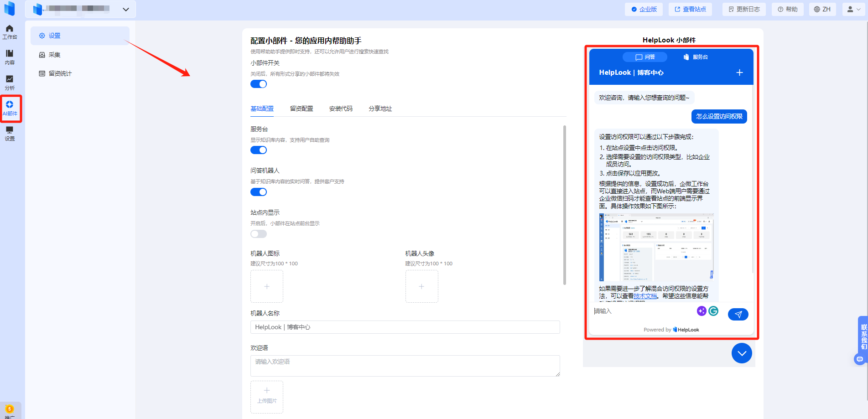Image resolution: width=868 pixels, height=419 pixels.
Task: Open the 更新日志 changelog button
Action: coord(744,9)
